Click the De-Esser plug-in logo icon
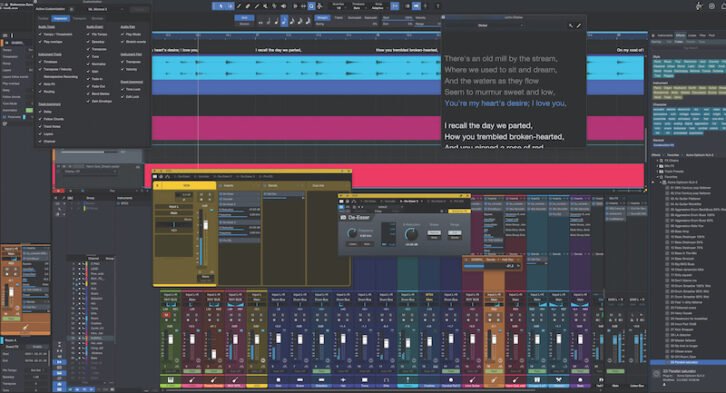Viewport: 726px width, 393px height. tap(344, 217)
